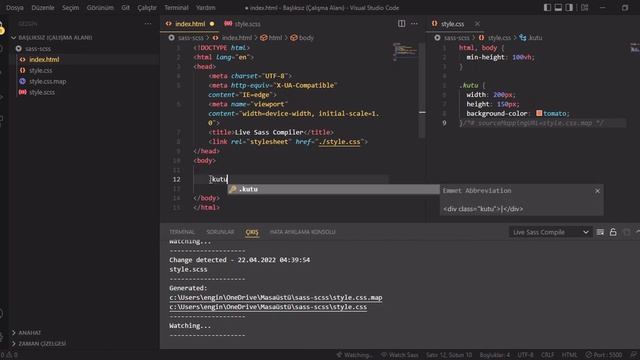The image size is (640, 360).
Task: Switch to the style.scss editor tab
Action: click(x=242, y=24)
